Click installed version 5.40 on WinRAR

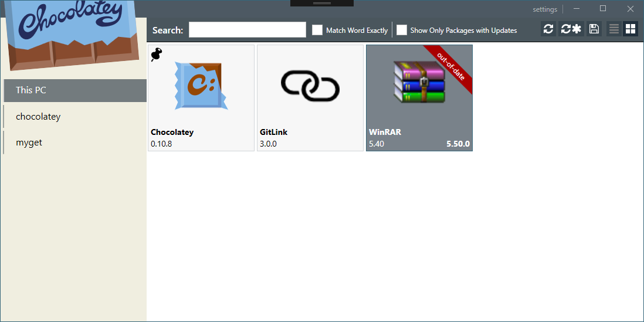tap(377, 144)
